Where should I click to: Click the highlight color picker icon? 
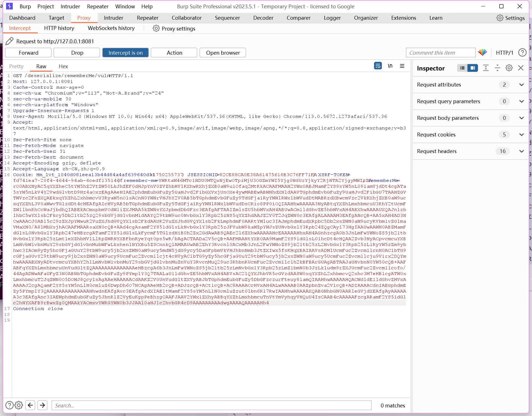(x=482, y=52)
